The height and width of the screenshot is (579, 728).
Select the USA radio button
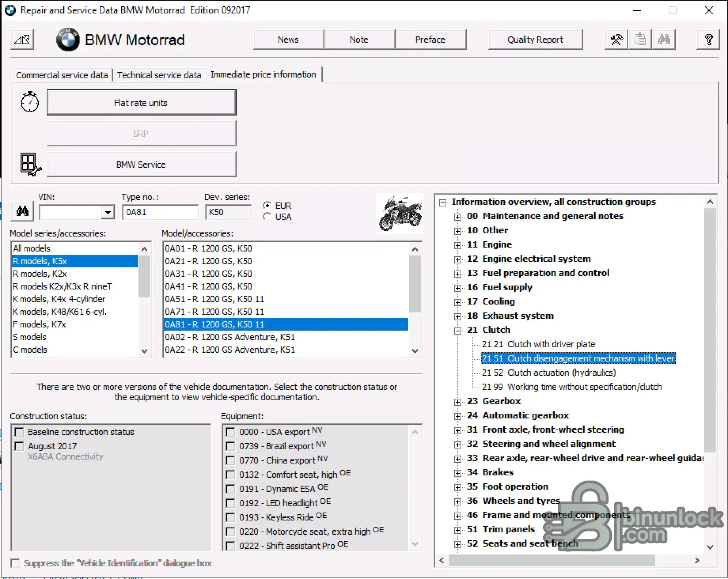[267, 217]
